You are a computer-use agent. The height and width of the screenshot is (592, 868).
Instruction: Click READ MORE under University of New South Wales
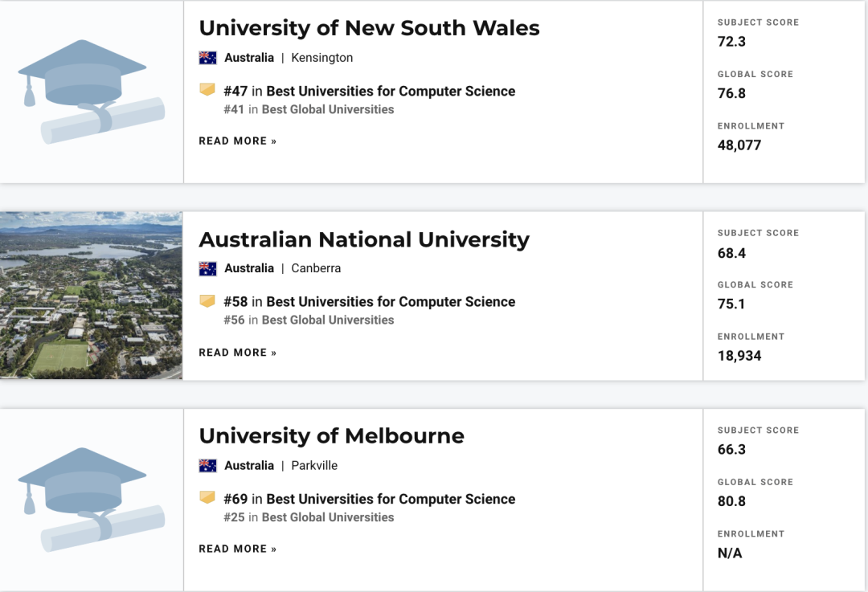click(x=237, y=141)
